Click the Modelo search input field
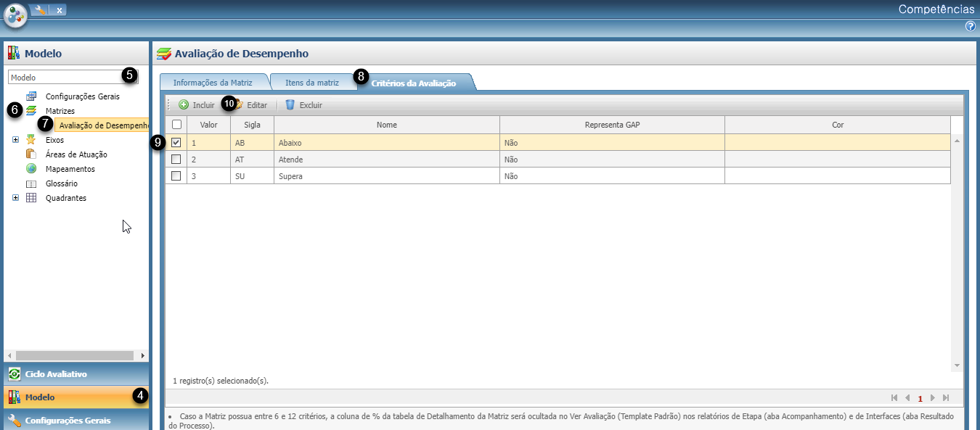Viewport: 980px width, 430px height. (73, 77)
